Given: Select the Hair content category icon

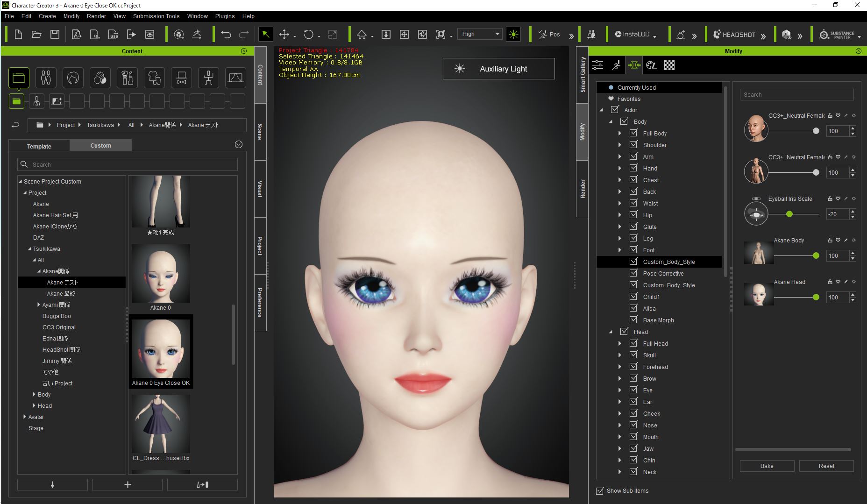Looking at the screenshot, I should pyautogui.click(x=73, y=78).
